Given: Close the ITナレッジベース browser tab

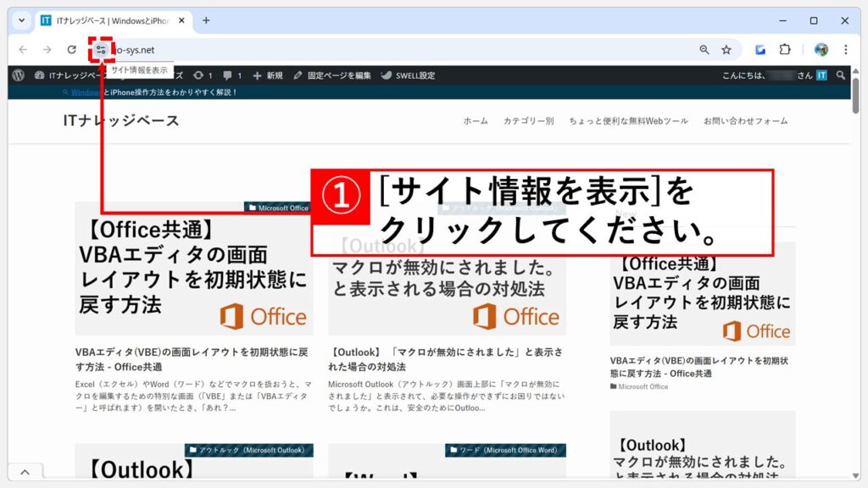Looking at the screenshot, I should (181, 20).
